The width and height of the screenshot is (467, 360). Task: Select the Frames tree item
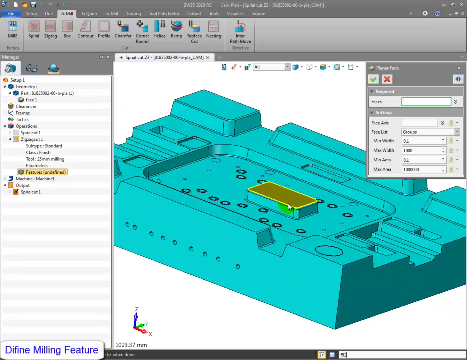[23, 113]
